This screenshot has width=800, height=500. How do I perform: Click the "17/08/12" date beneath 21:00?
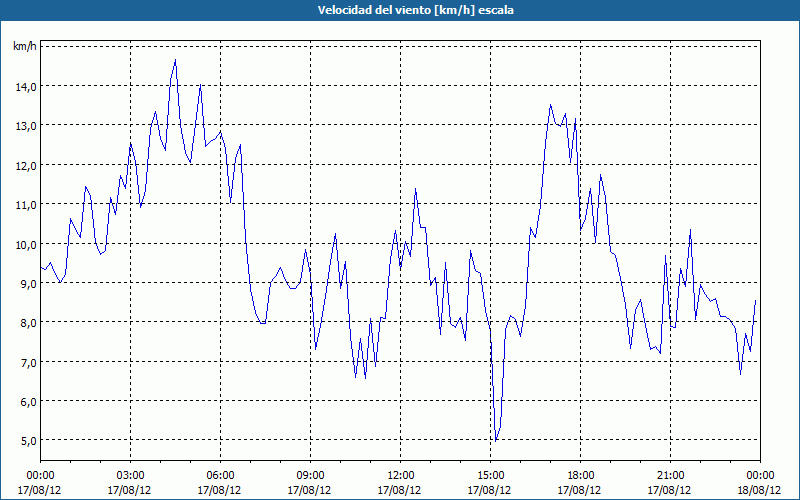pos(669,490)
